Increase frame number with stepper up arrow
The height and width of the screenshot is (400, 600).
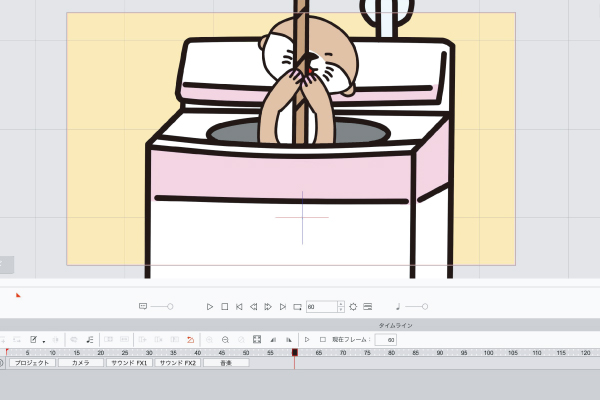click(341, 304)
